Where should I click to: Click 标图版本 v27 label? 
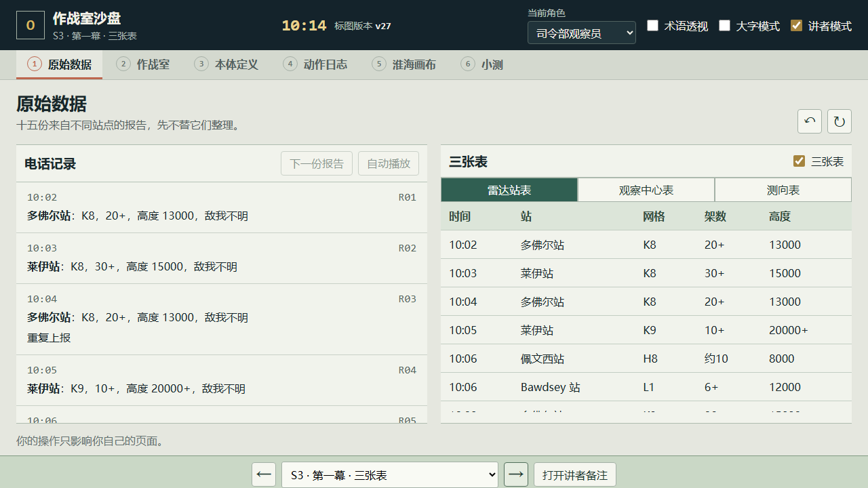point(363,26)
